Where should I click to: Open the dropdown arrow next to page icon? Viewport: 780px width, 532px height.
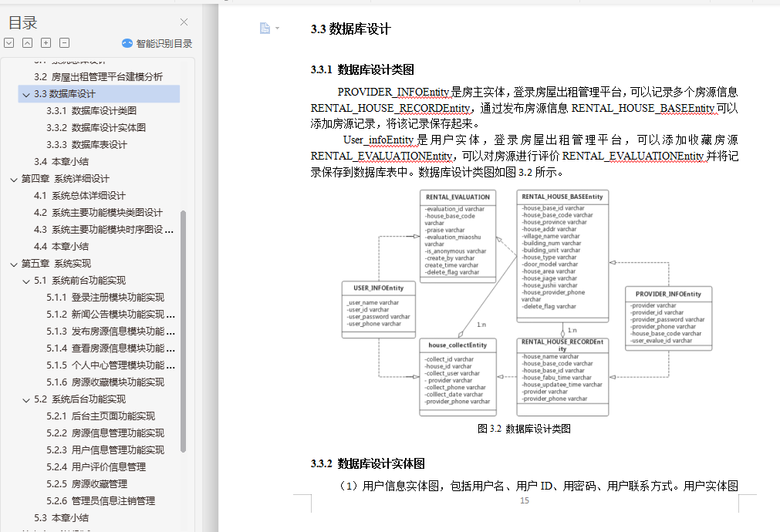point(277,29)
